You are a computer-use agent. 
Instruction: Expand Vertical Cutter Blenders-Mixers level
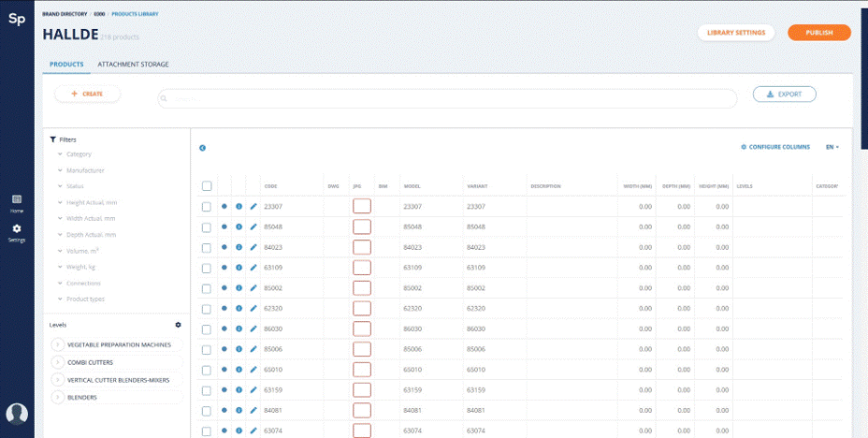tap(58, 380)
